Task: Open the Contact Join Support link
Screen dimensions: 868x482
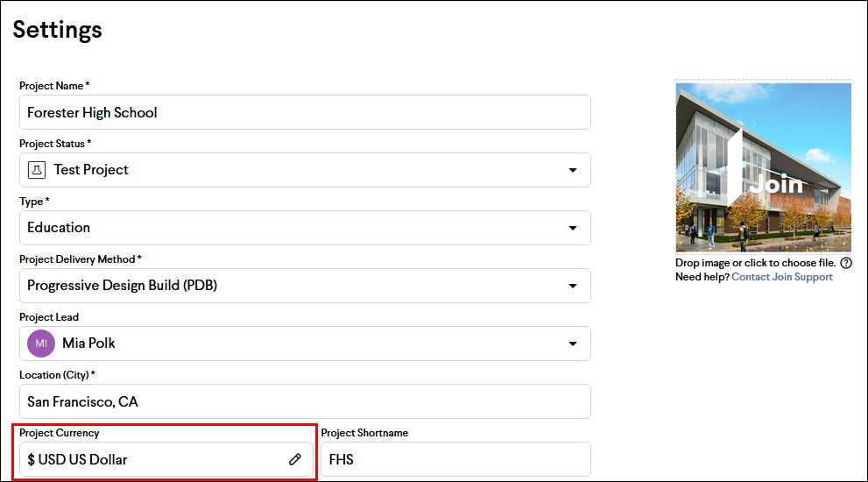Action: tap(782, 277)
